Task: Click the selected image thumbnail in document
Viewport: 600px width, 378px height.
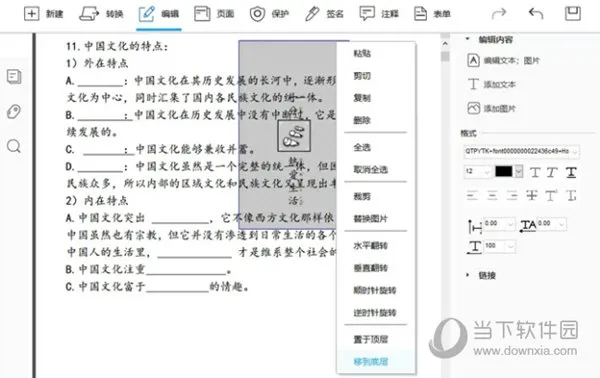Action: [294, 136]
